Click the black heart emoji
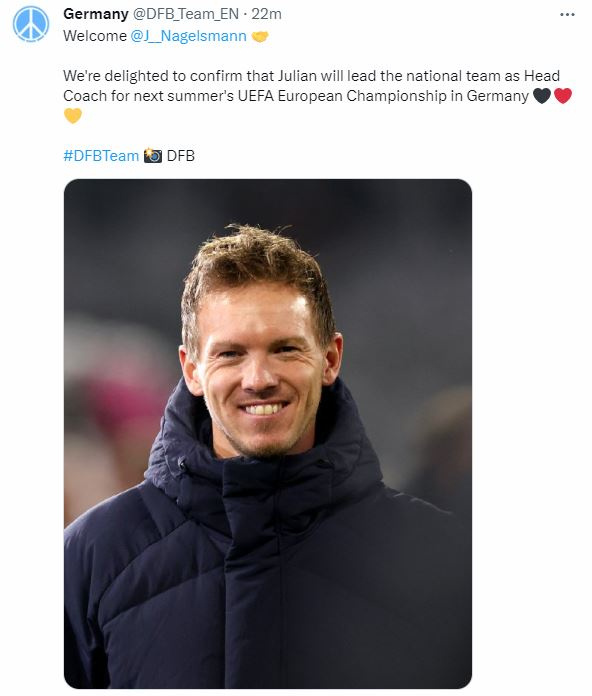 coord(541,95)
